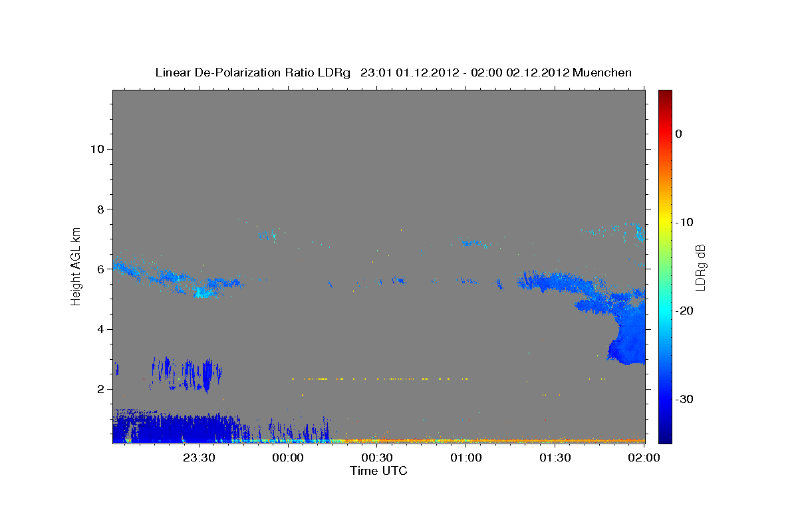Click the colorbar value '-10'
Image resolution: width=798 pixels, height=532 pixels.
(684, 222)
